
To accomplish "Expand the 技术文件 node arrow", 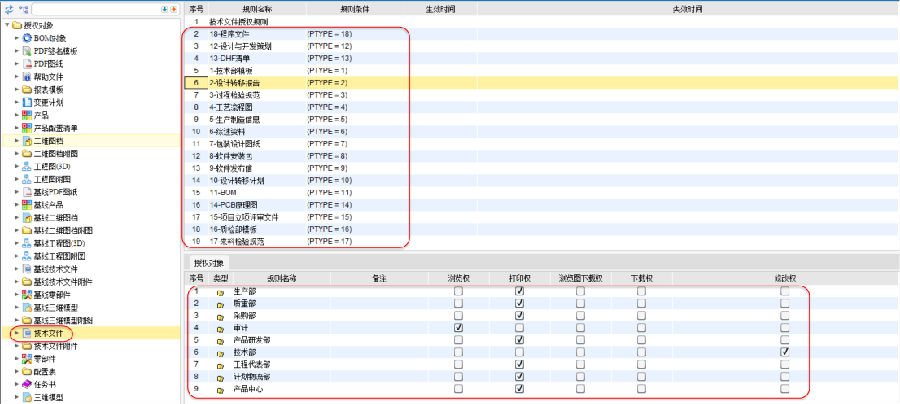I will click(x=17, y=333).
